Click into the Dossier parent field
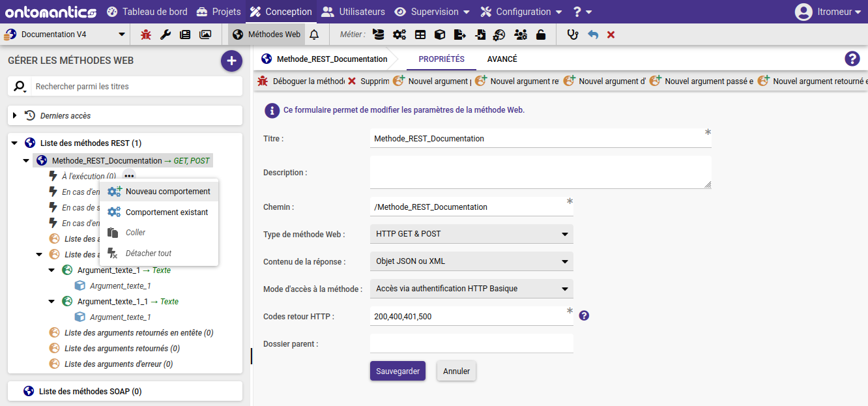 pos(472,343)
